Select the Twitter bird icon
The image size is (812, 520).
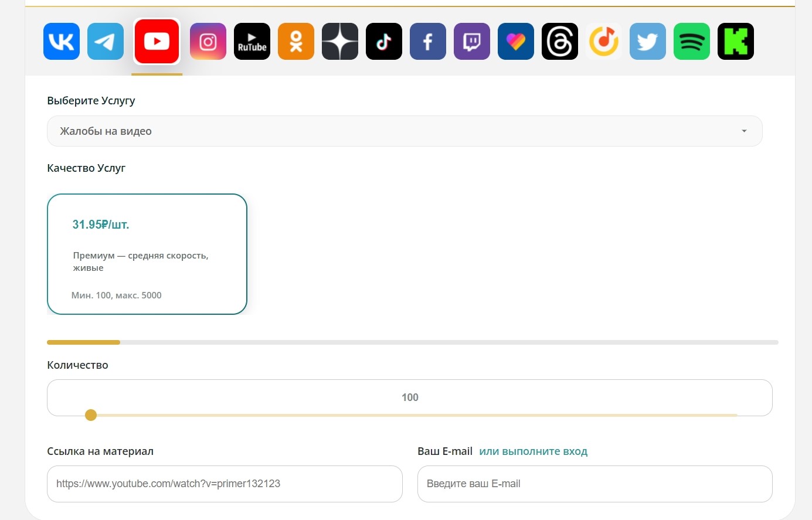point(648,42)
